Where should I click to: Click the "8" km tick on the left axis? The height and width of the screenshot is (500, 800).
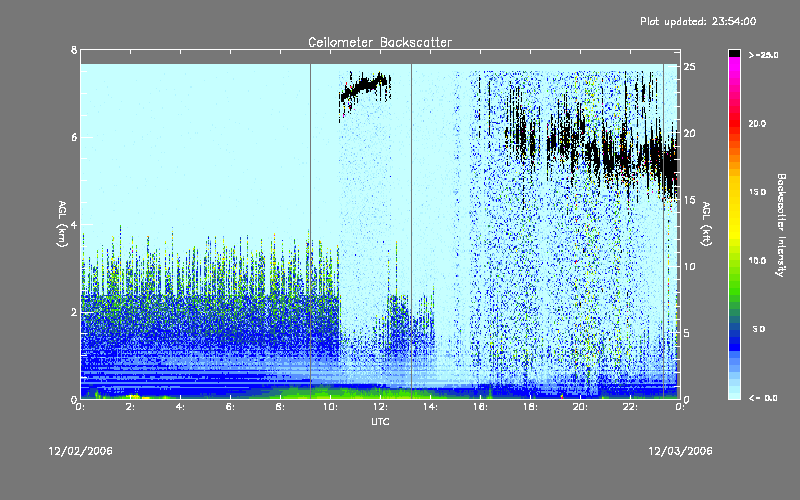74,50
